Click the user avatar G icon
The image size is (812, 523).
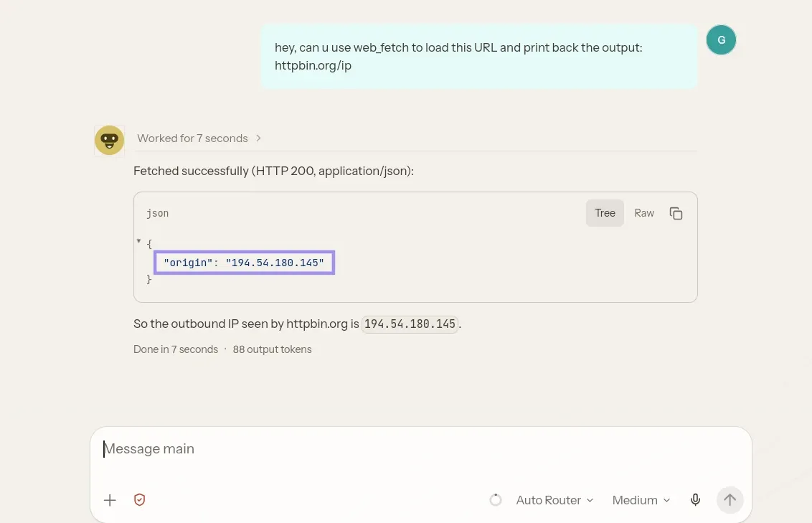721,40
